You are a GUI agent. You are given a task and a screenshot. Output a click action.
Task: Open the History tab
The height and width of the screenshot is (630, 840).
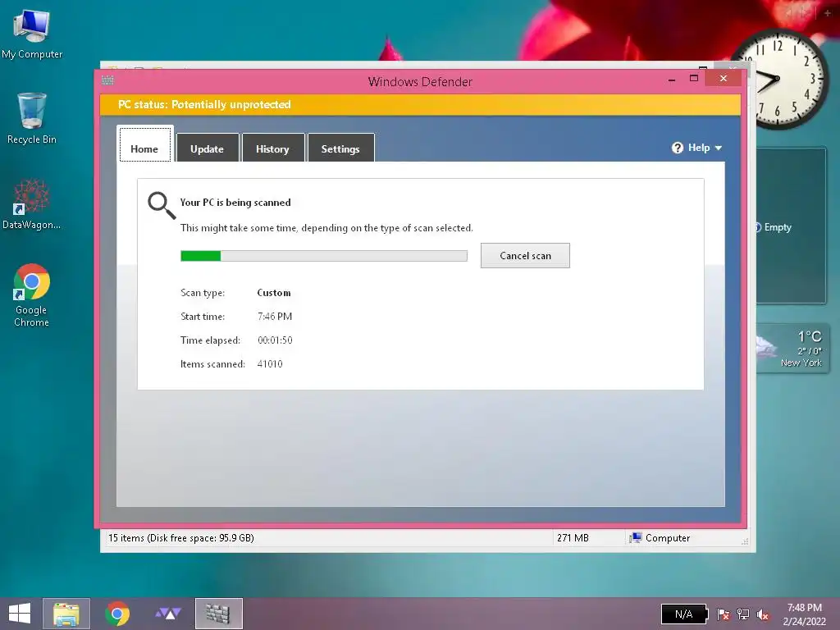click(272, 148)
